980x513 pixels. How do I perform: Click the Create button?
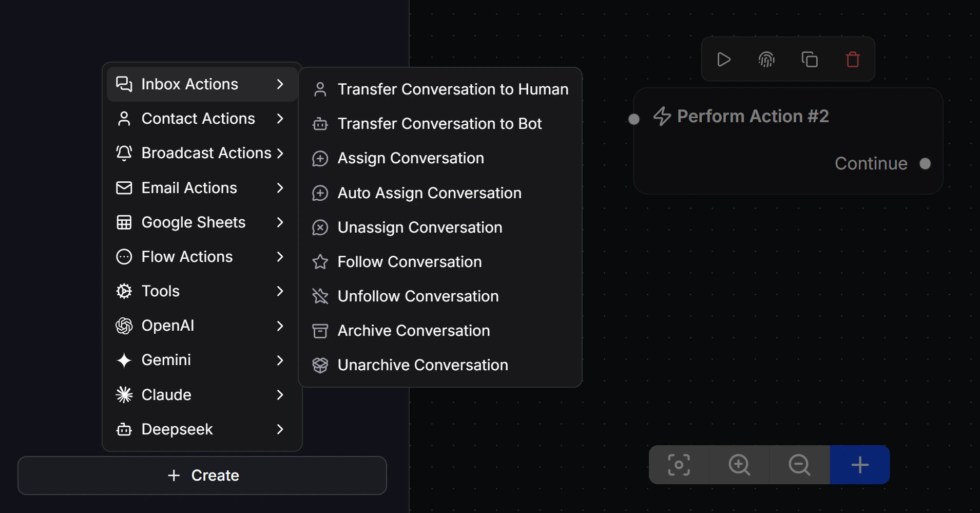(202, 476)
